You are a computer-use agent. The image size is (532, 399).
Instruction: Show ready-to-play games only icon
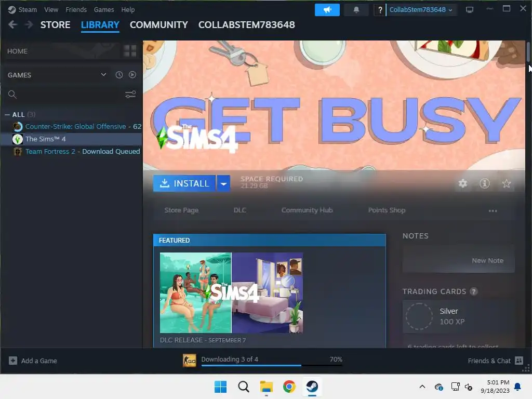coord(132,75)
